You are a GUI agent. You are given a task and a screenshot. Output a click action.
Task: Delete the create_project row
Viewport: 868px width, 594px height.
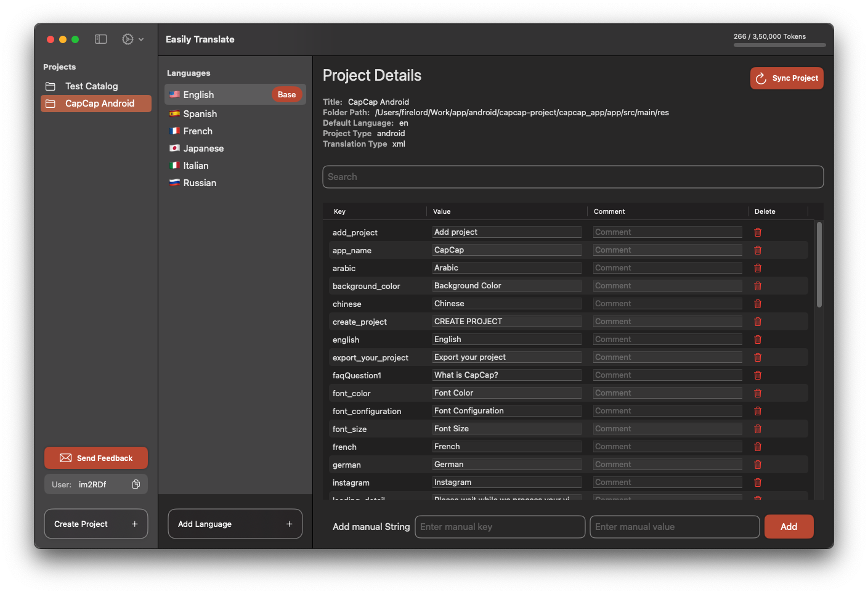(758, 322)
